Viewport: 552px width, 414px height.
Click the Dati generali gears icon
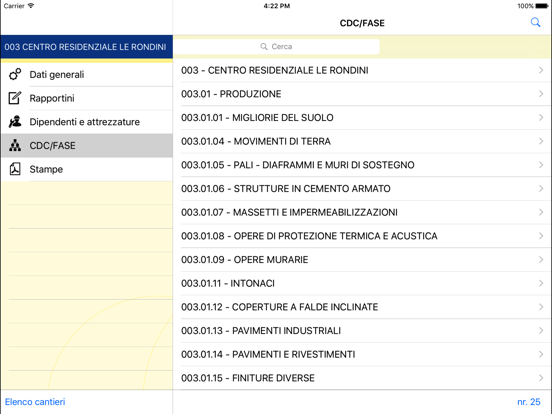[x=15, y=74]
